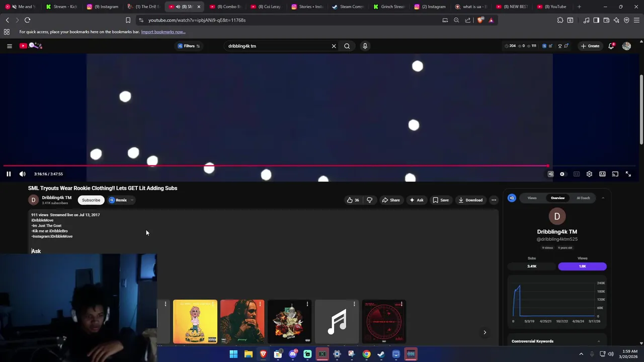The height and width of the screenshot is (362, 644).
Task: Start a voice search with the microphone
Action: (365, 46)
